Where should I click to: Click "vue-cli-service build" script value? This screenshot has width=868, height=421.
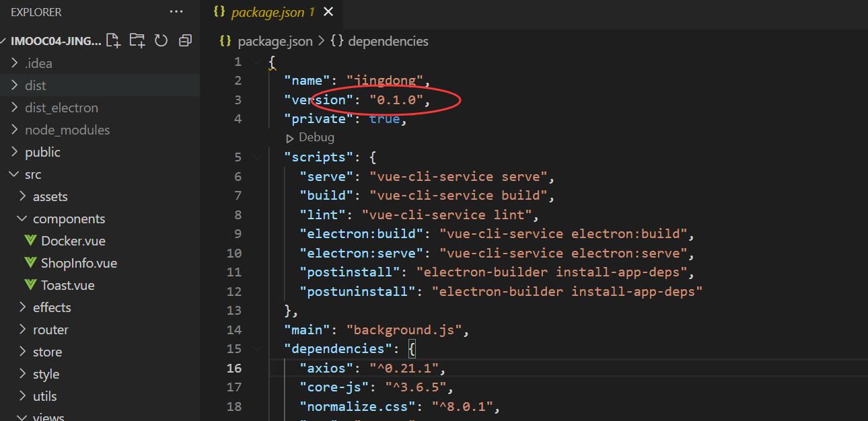(x=460, y=195)
